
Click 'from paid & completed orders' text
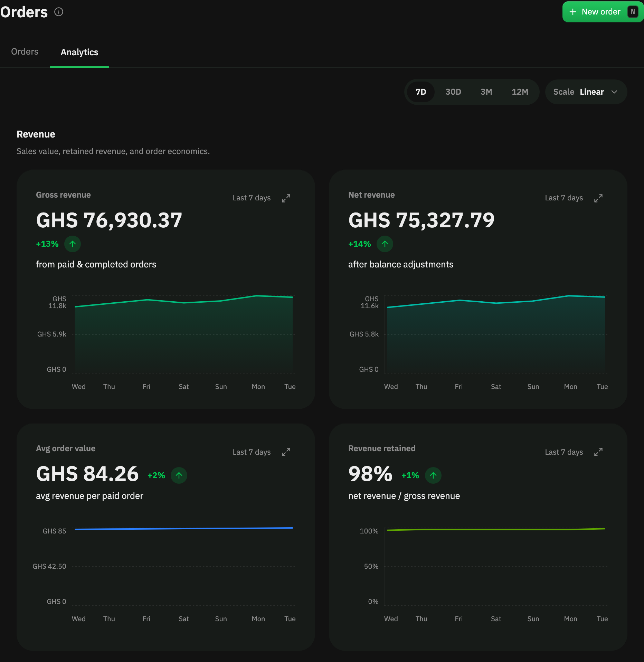click(96, 264)
